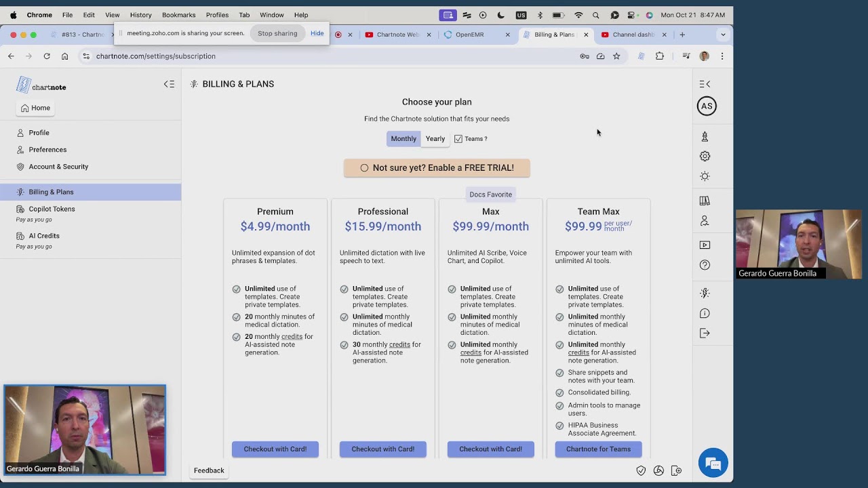868x488 pixels.
Task: Open the Chrome profile avatar
Action: (x=704, y=56)
